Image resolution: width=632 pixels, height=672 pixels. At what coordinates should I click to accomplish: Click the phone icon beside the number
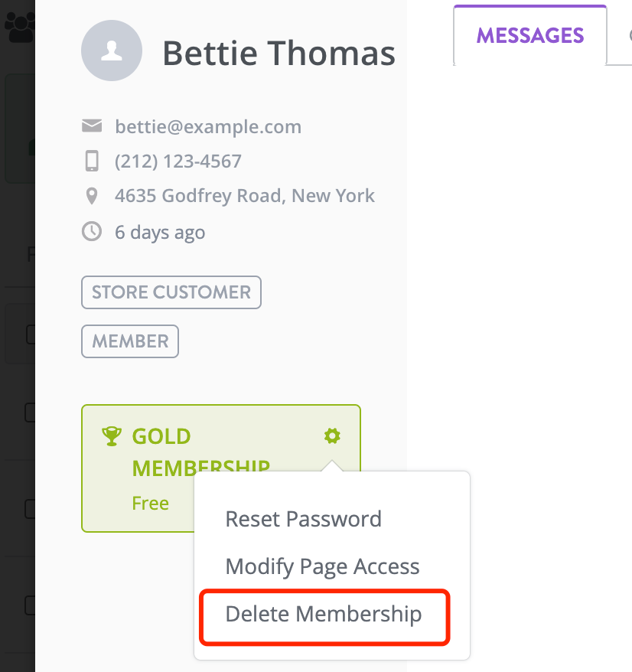tap(92, 161)
